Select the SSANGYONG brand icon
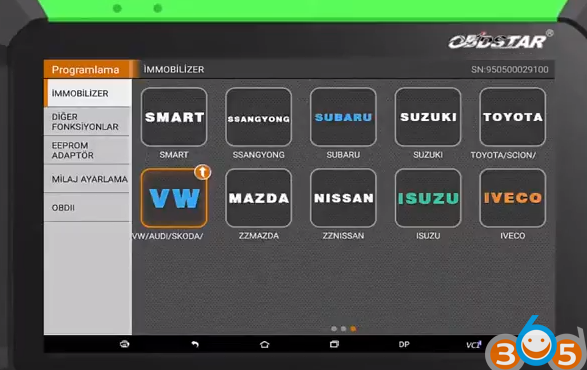The height and width of the screenshot is (370, 587). (259, 117)
